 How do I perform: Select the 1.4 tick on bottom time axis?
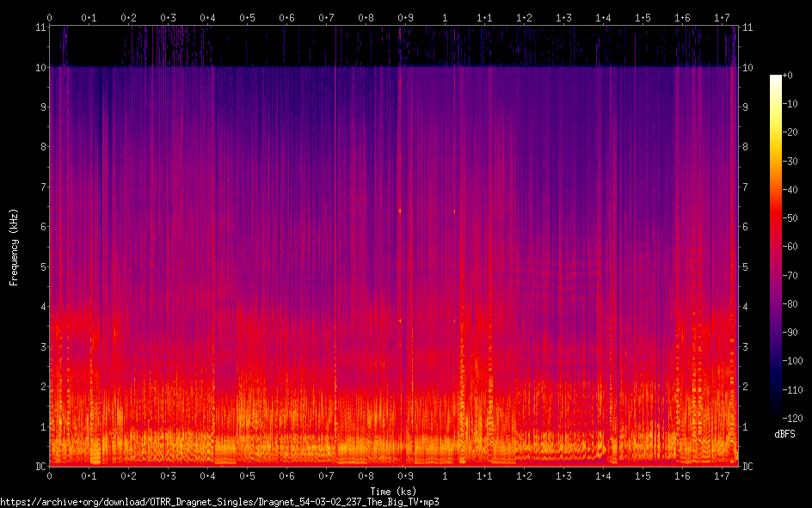point(603,475)
